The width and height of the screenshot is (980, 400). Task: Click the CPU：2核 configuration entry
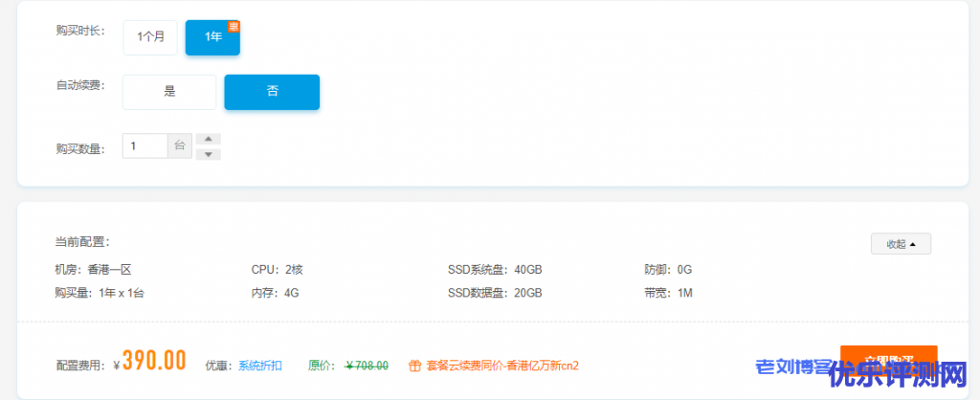pyautogui.click(x=277, y=270)
